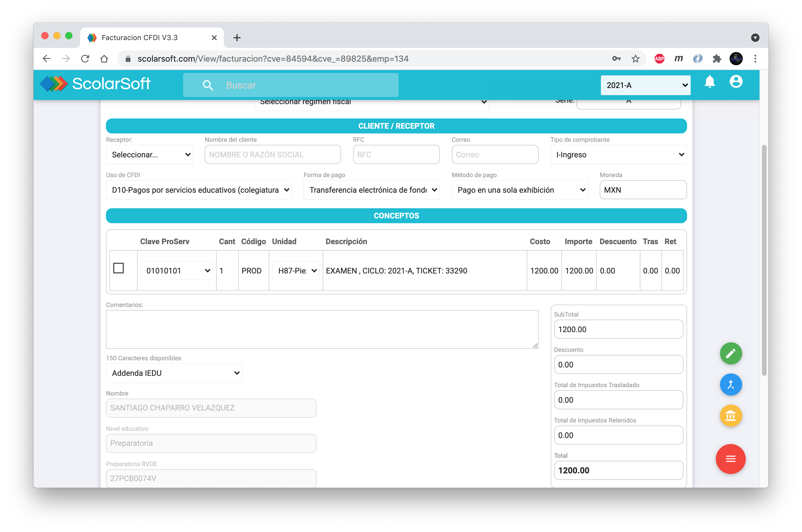The width and height of the screenshot is (802, 532).
Task: Open the Receptor 'Seleccionar...' dropdown
Action: point(149,155)
